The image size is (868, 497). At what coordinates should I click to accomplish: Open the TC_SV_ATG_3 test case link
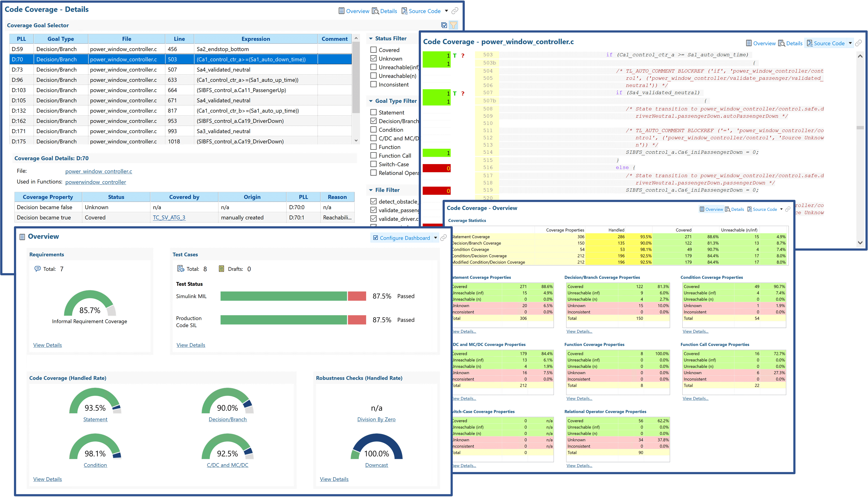[x=169, y=217]
